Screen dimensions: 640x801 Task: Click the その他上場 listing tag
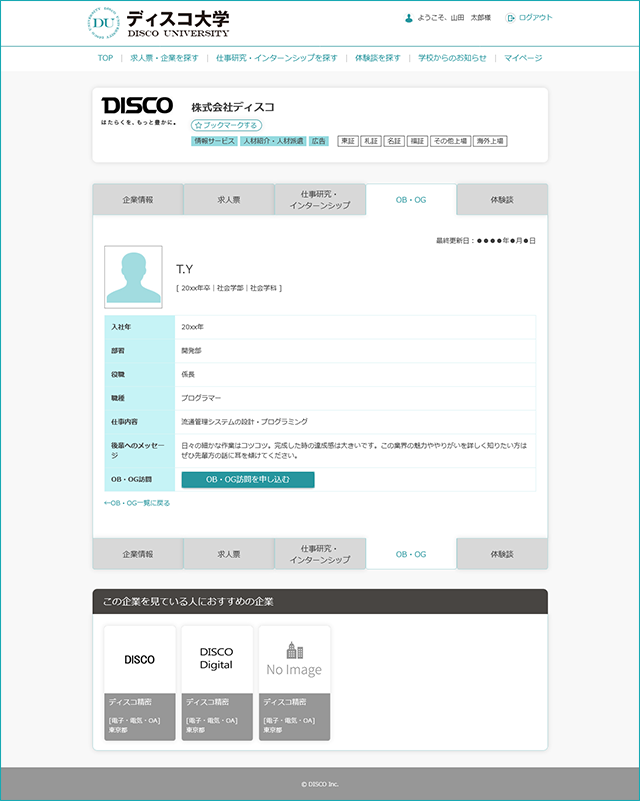pyautogui.click(x=450, y=141)
